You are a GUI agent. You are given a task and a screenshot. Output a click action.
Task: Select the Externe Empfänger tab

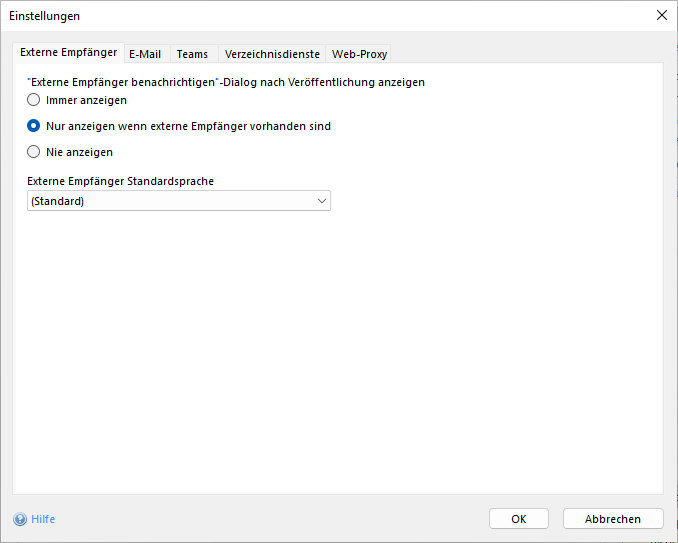click(68, 53)
